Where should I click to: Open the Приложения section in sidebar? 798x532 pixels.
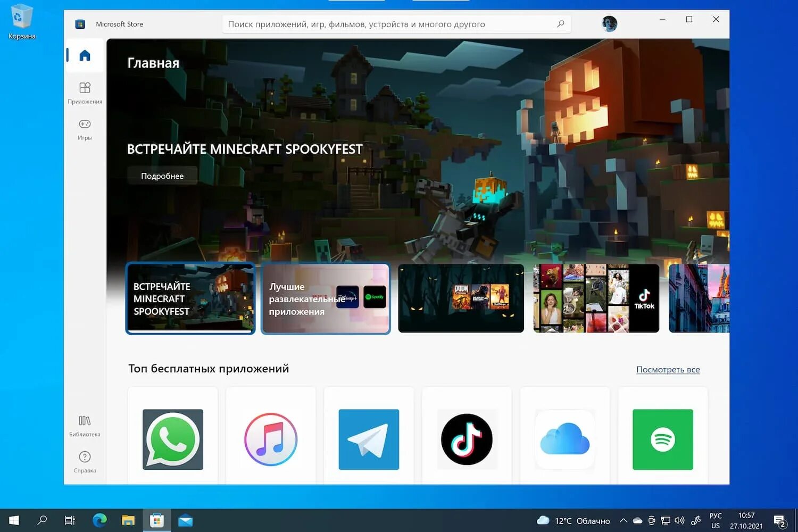(x=85, y=93)
